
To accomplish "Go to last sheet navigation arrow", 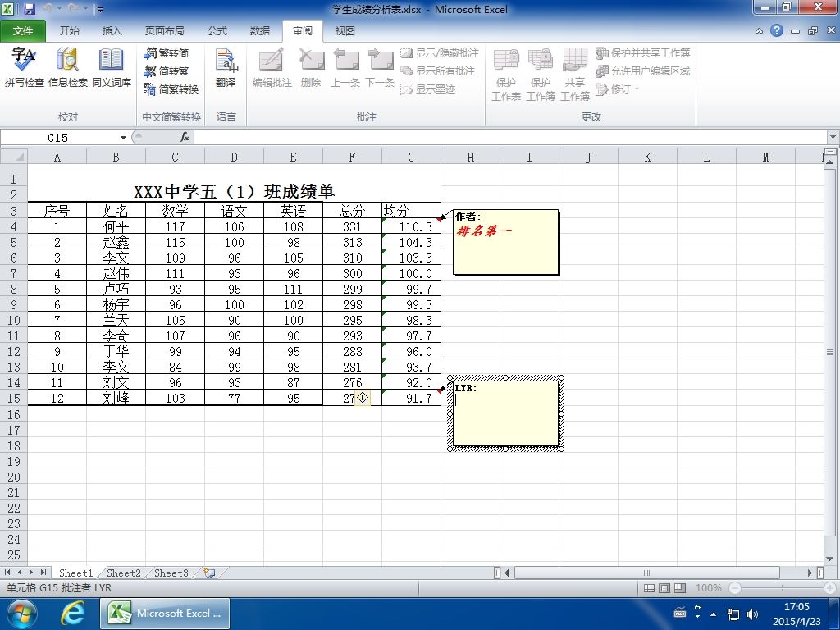I will point(43,573).
